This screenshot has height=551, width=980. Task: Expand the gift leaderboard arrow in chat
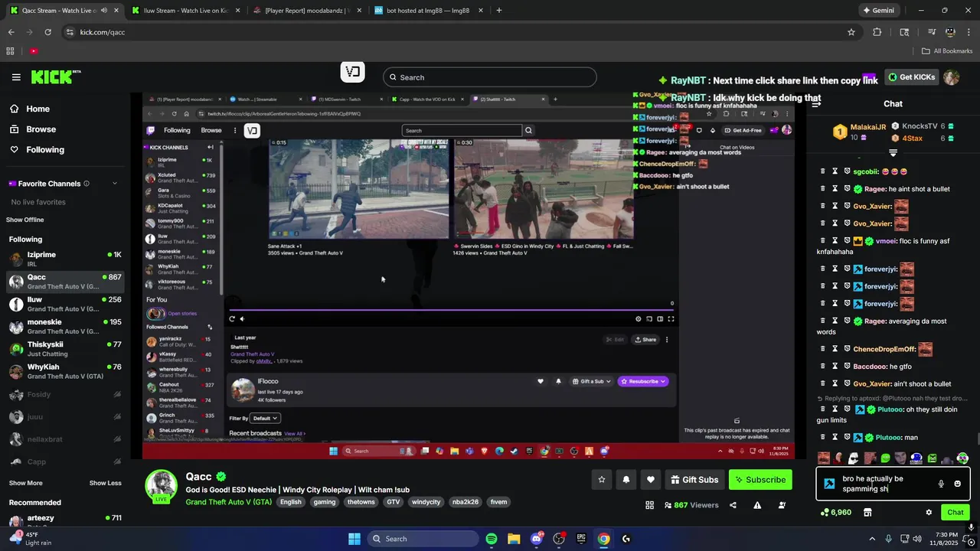tap(893, 153)
